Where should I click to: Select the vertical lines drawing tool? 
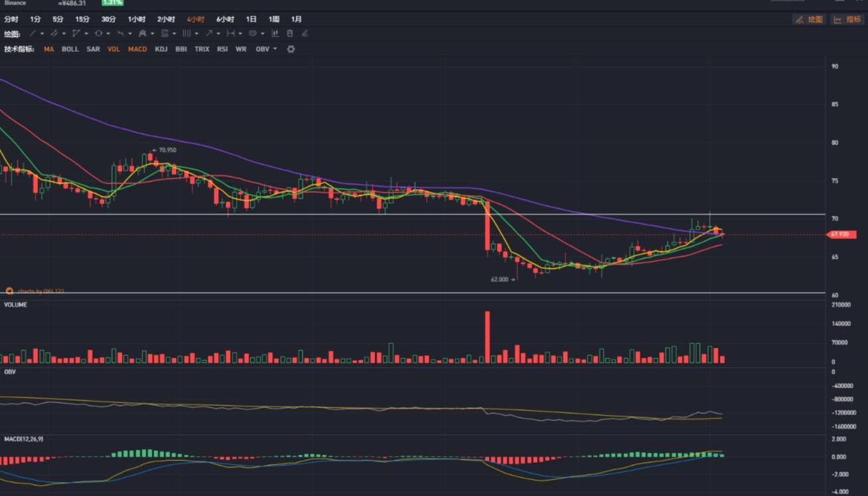[186, 33]
